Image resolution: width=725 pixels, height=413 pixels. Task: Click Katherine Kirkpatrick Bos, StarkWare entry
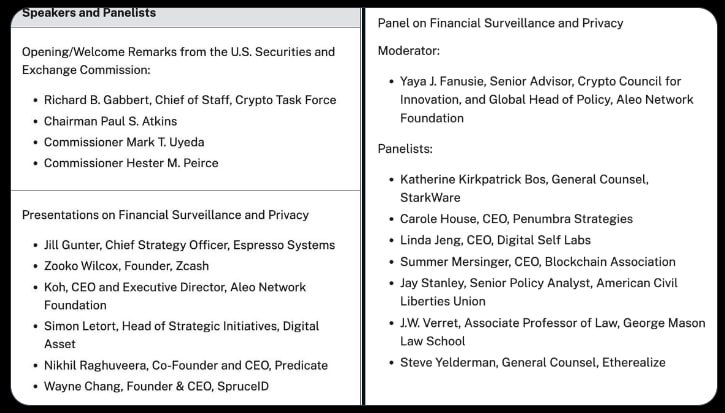524,188
